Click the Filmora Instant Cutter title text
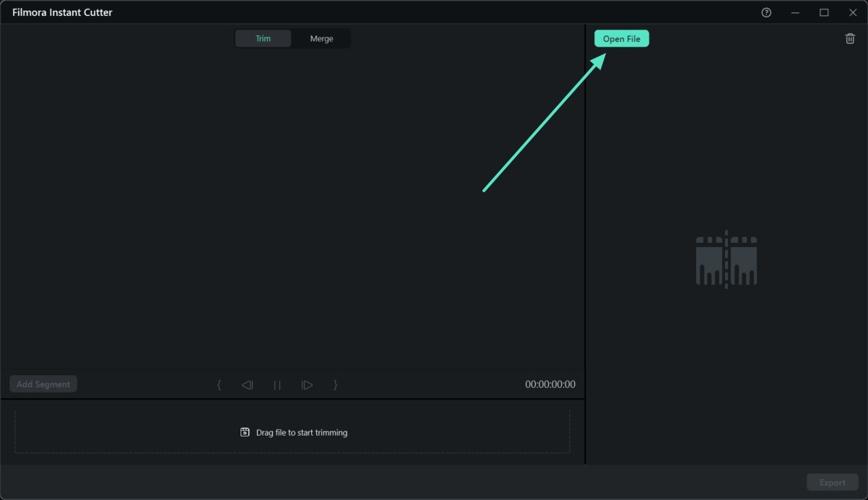This screenshot has width=868, height=500. [62, 12]
